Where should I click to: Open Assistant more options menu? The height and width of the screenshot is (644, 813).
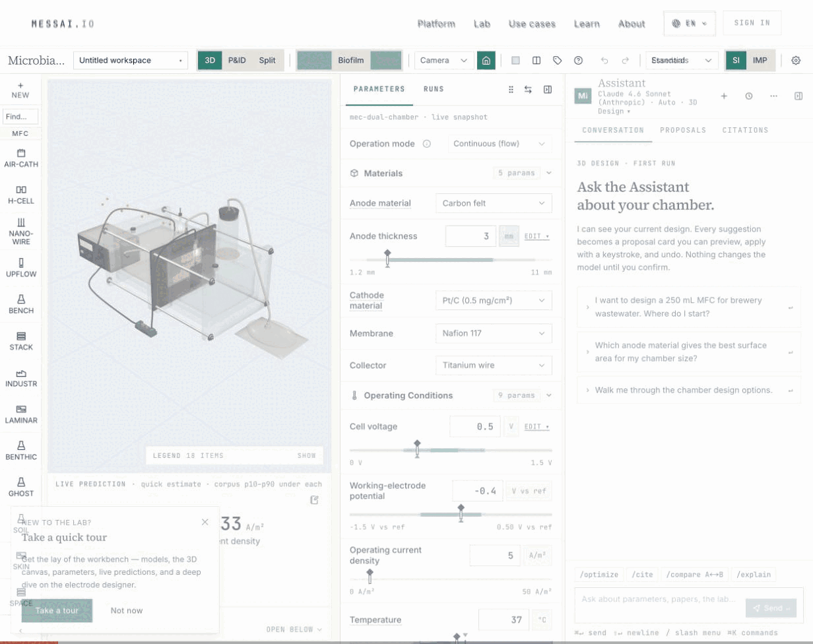coord(773,96)
